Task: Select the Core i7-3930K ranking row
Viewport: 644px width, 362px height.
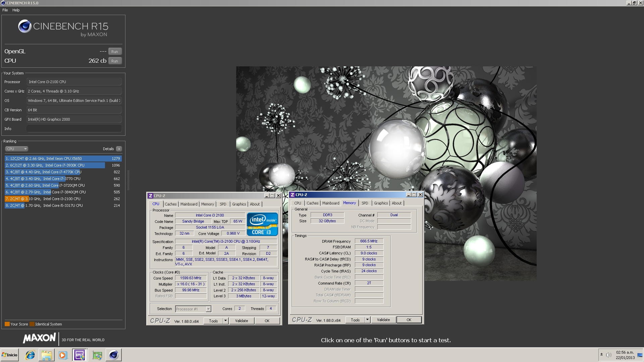Action: click(x=63, y=165)
